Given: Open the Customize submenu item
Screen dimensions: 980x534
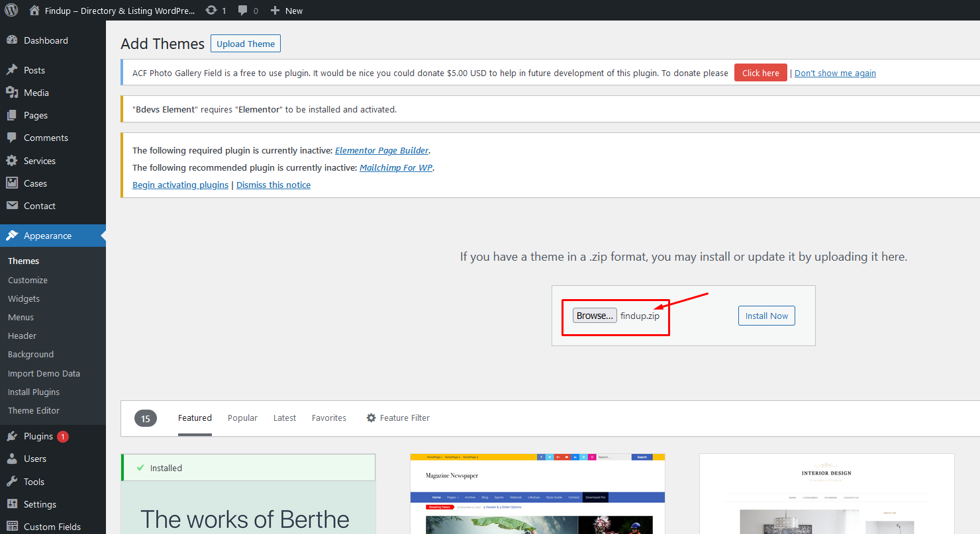Looking at the screenshot, I should [28, 280].
